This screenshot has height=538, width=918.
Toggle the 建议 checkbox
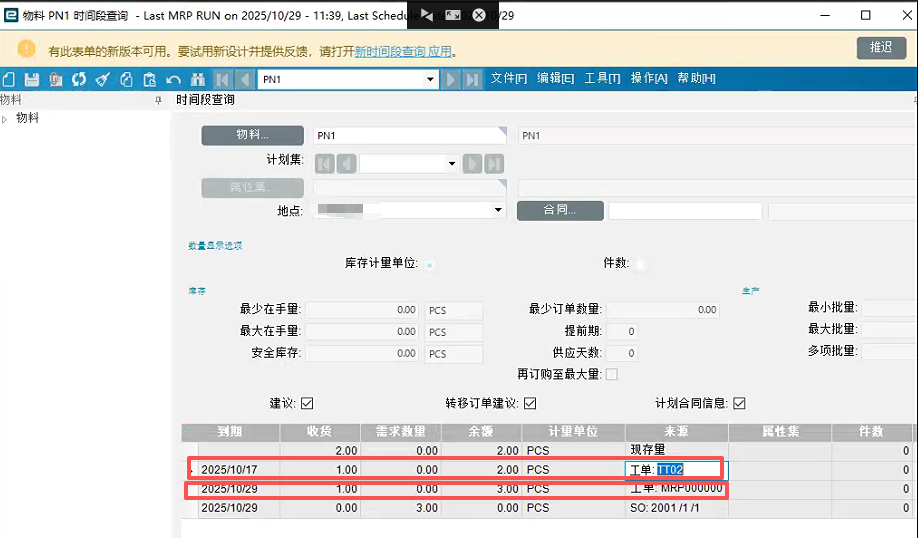click(x=307, y=403)
